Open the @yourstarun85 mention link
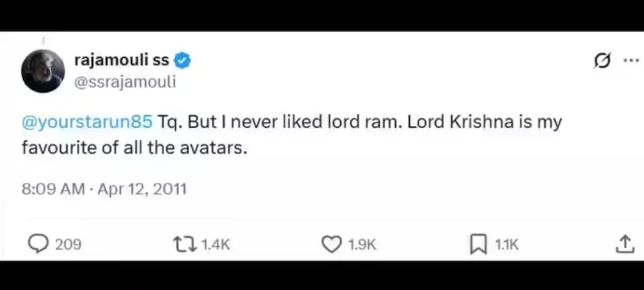This screenshot has width=644, height=290. coord(87,122)
